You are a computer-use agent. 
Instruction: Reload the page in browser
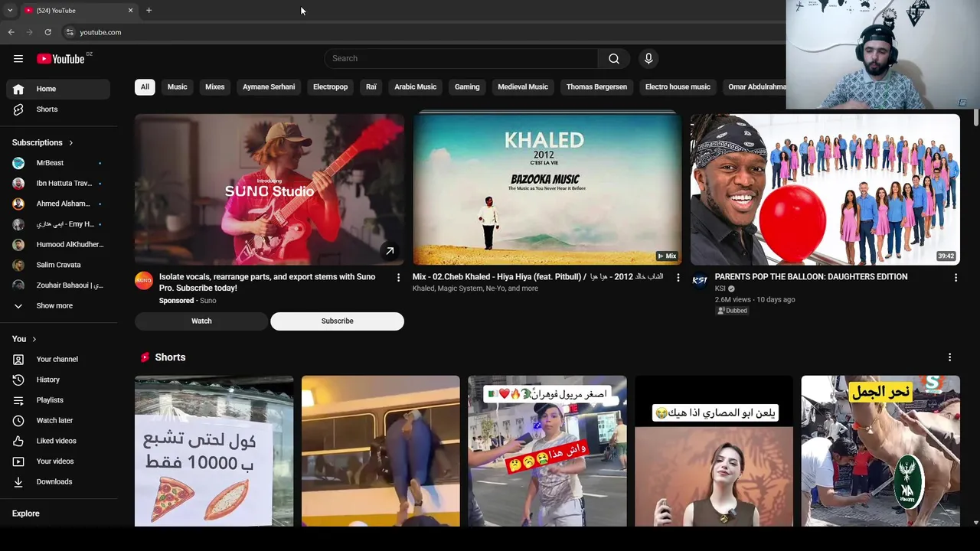47,32
